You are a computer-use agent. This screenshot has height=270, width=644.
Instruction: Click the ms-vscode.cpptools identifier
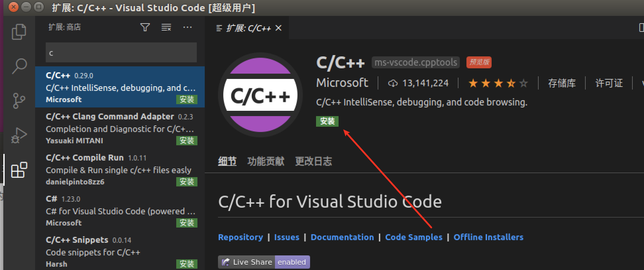415,62
